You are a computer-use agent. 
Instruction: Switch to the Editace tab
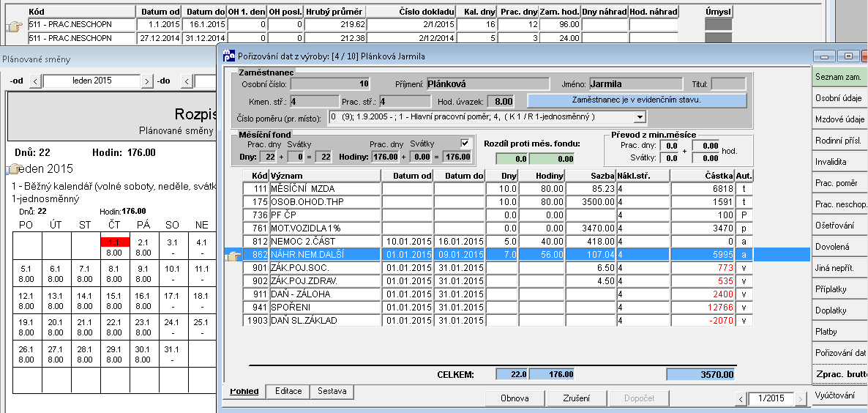[x=288, y=391]
